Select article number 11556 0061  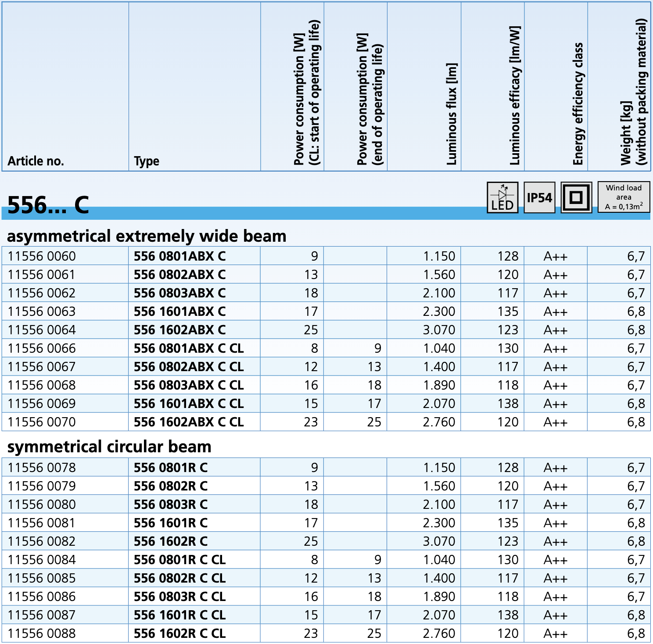coord(42,275)
